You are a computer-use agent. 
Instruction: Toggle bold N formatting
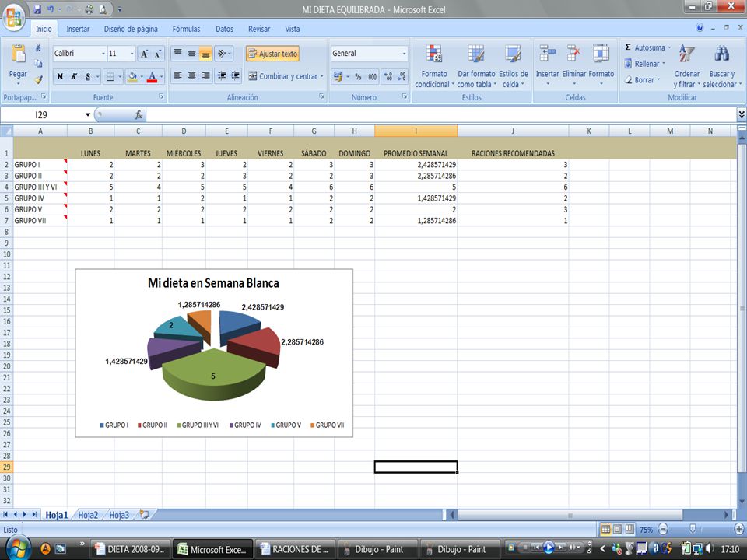pyautogui.click(x=60, y=76)
